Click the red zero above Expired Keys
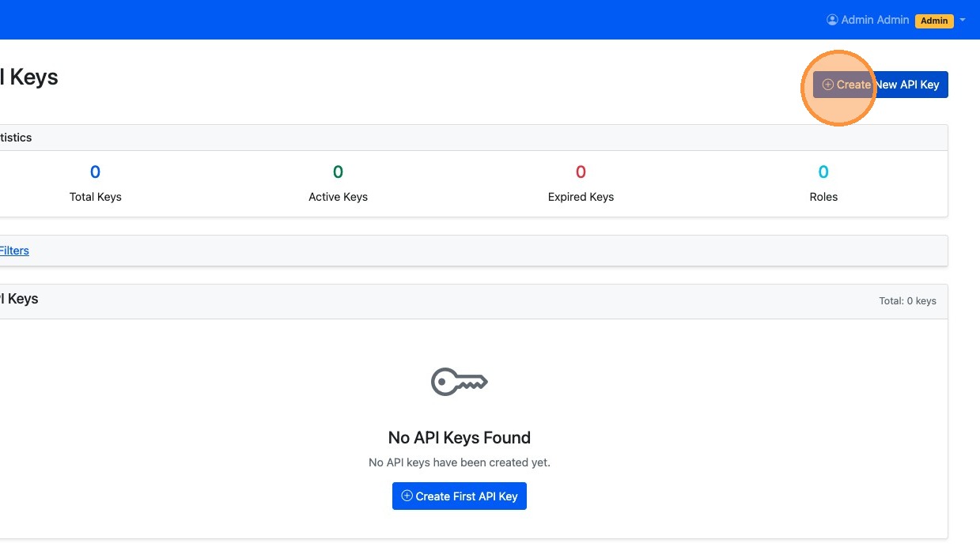The height and width of the screenshot is (547, 980). coord(581,172)
